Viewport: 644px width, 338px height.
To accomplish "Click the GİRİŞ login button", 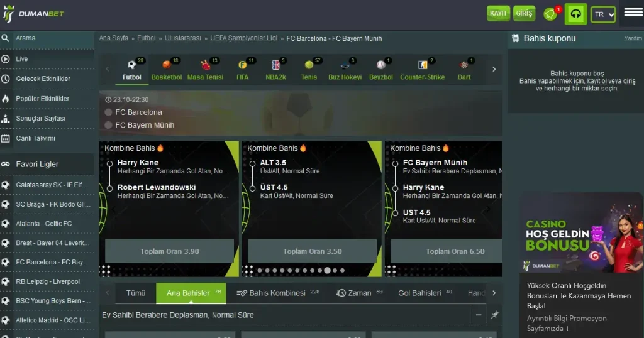I will click(523, 13).
